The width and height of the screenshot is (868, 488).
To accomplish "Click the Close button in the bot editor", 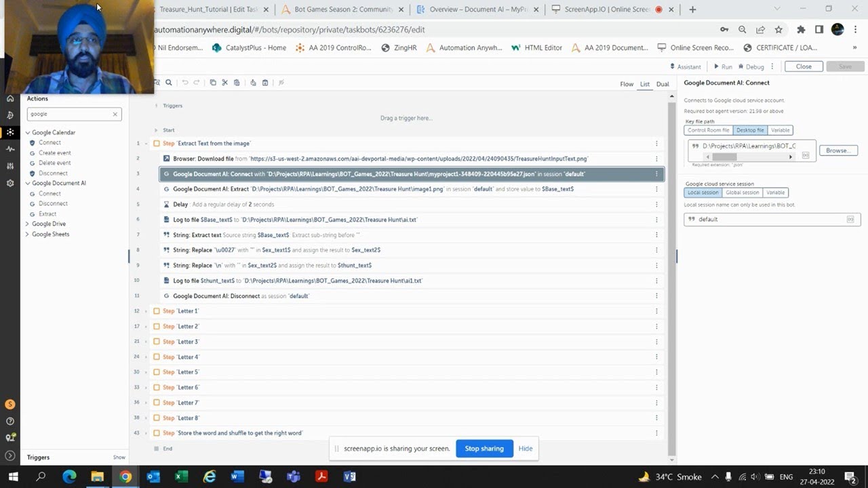I will [804, 66].
